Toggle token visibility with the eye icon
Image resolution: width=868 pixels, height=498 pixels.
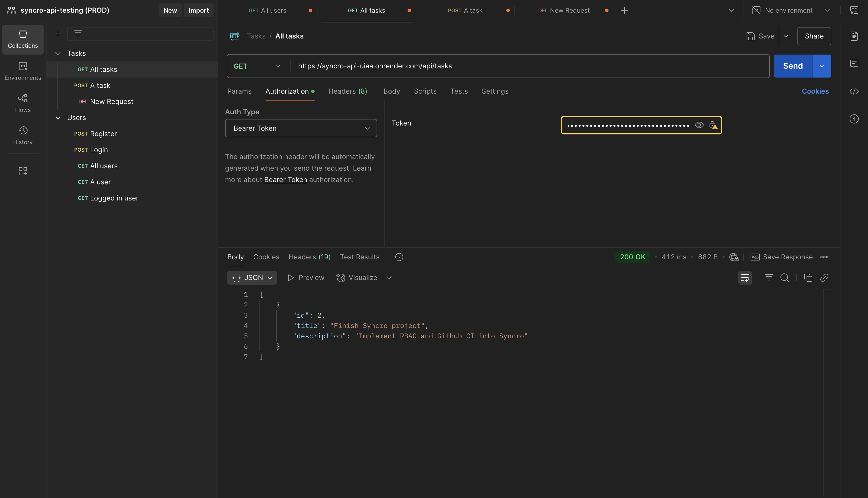(699, 125)
